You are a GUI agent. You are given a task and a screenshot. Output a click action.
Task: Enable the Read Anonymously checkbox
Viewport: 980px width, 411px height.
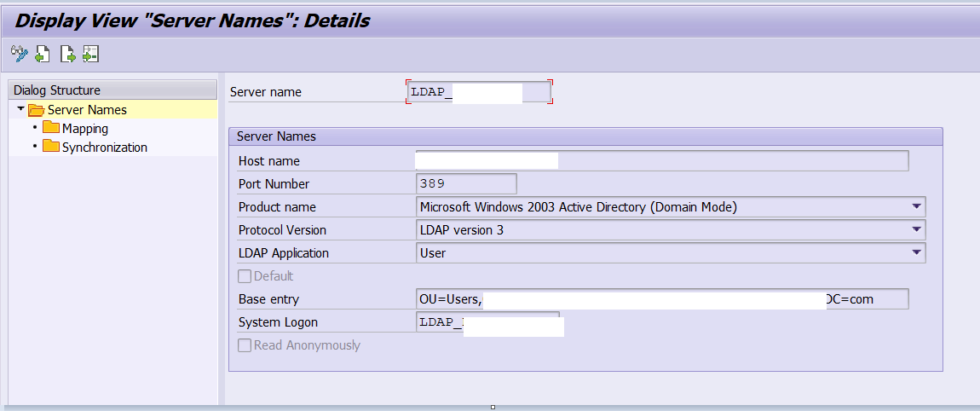point(245,345)
